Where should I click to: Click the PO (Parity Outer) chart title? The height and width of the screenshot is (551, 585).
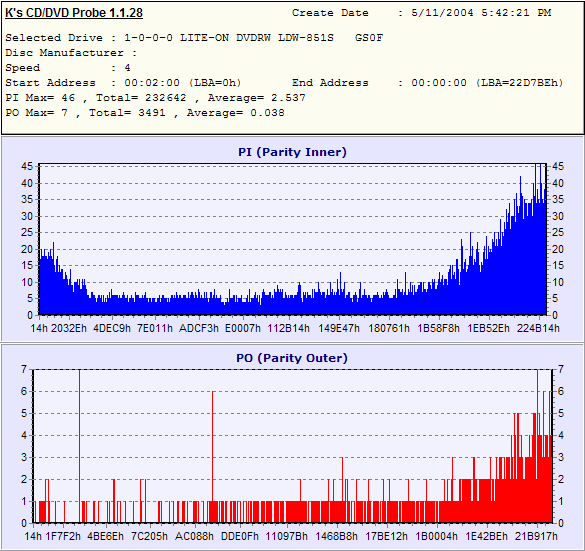click(x=292, y=358)
